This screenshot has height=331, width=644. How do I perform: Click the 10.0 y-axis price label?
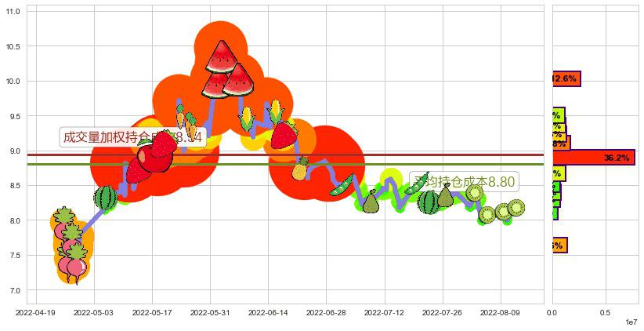click(14, 81)
